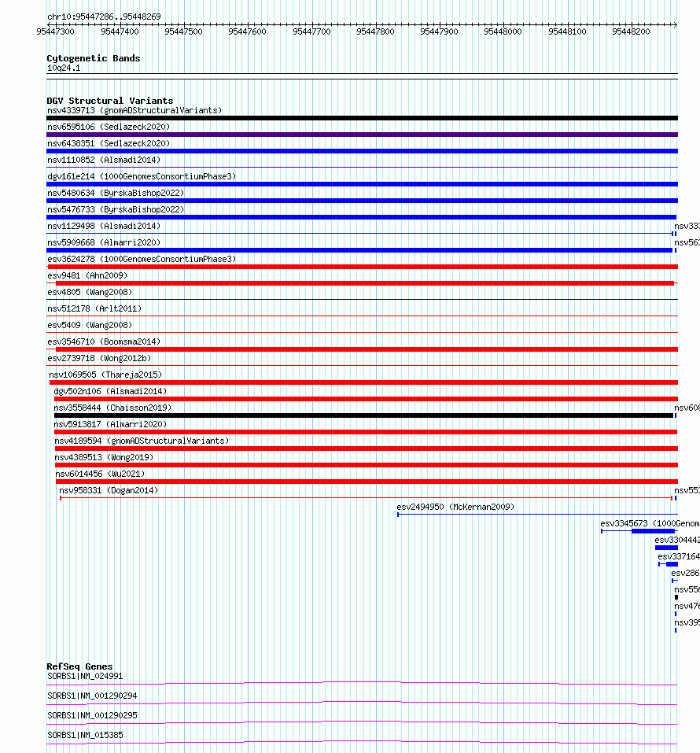Click nsv958331 (Dogan2014) label
This screenshot has width=700, height=753.
tap(109, 490)
